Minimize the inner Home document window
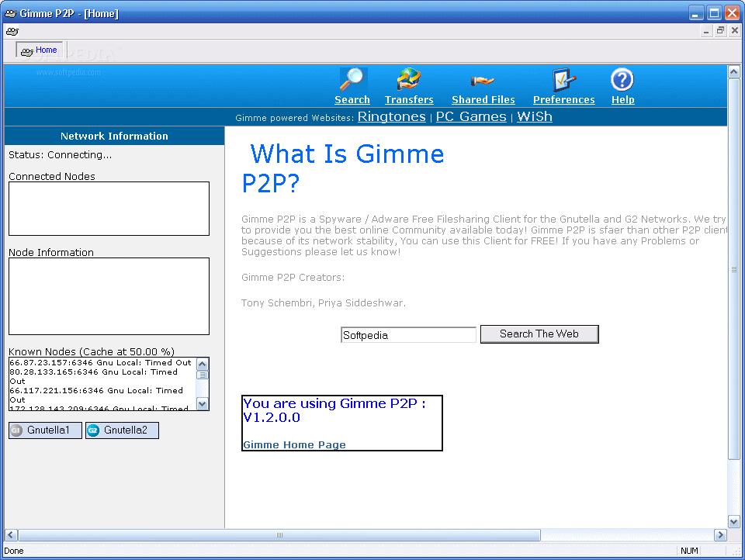This screenshot has height=560, width=745. pos(706,31)
